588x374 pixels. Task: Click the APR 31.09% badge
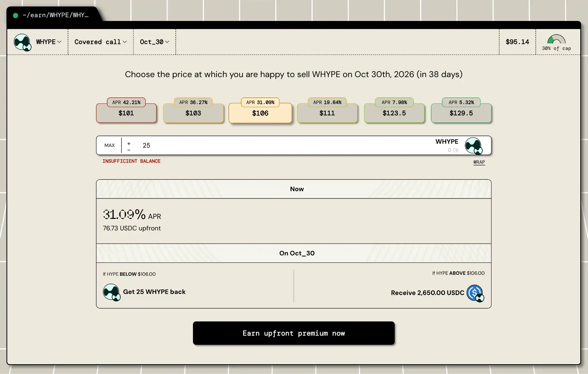pyautogui.click(x=260, y=102)
